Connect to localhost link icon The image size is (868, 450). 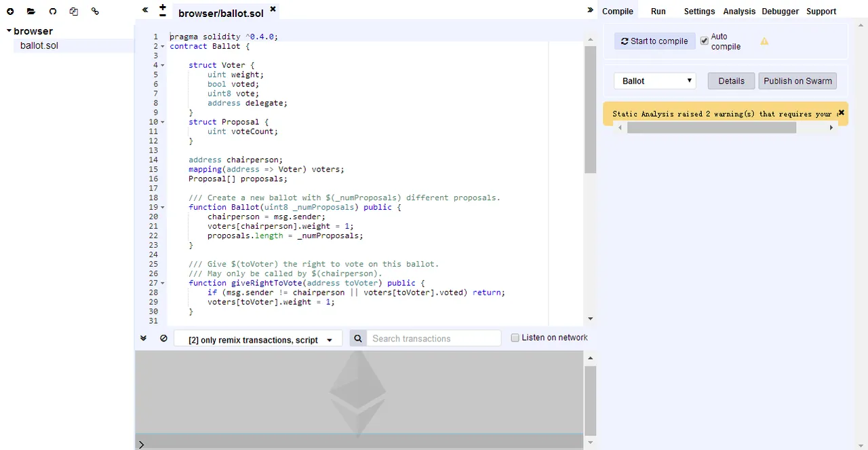click(x=95, y=12)
